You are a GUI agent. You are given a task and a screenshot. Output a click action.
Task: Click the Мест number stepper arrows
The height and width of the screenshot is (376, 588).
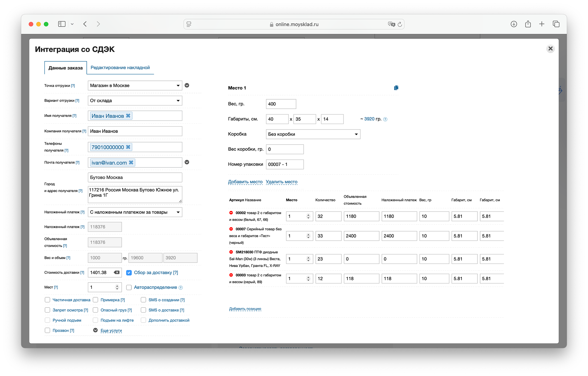pyautogui.click(x=117, y=287)
